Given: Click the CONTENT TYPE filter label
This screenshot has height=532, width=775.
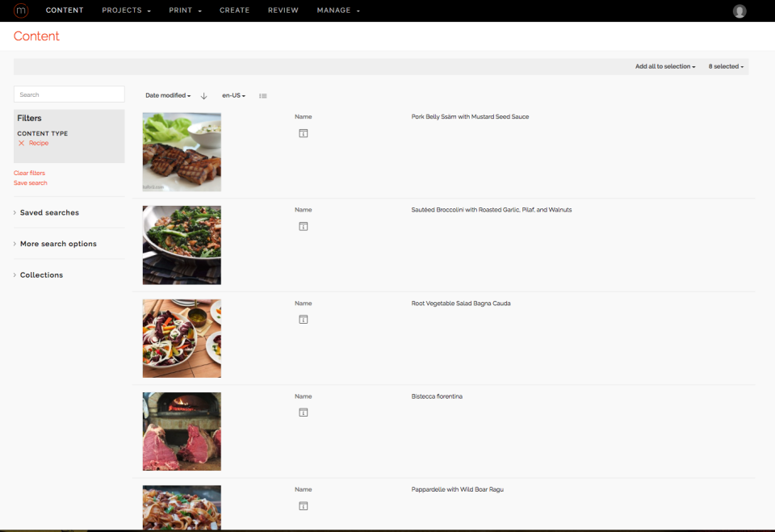Looking at the screenshot, I should coord(43,133).
